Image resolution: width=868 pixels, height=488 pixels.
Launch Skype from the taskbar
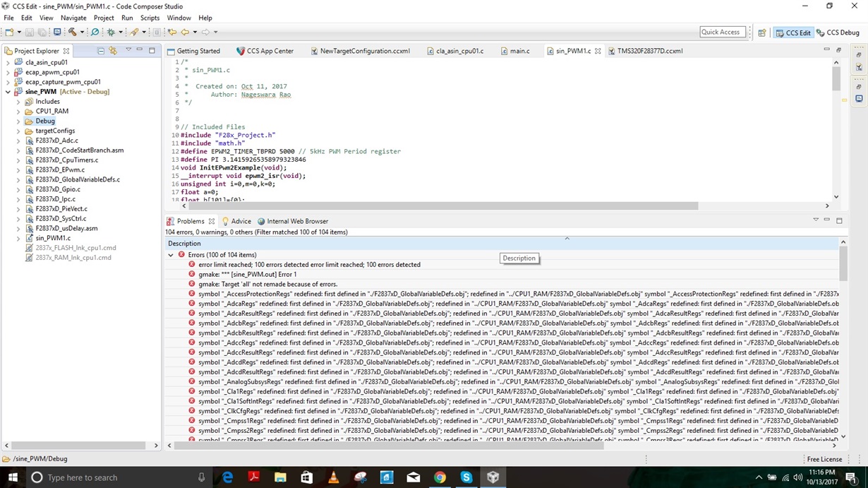tap(466, 477)
